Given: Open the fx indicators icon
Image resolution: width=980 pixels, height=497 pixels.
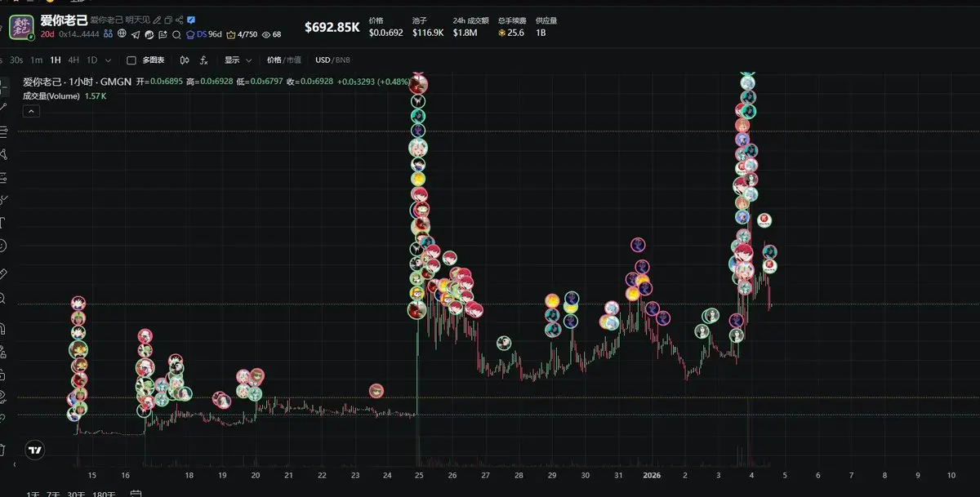Looking at the screenshot, I should click(203, 60).
